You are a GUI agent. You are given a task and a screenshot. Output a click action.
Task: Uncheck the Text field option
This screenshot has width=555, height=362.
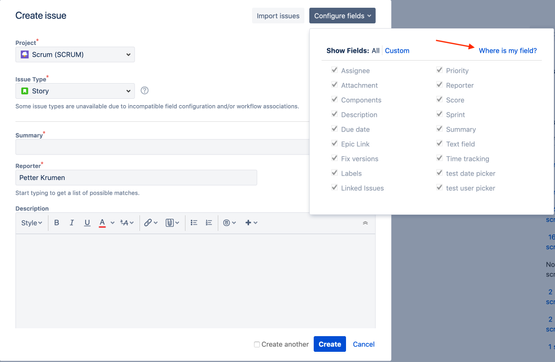point(439,143)
